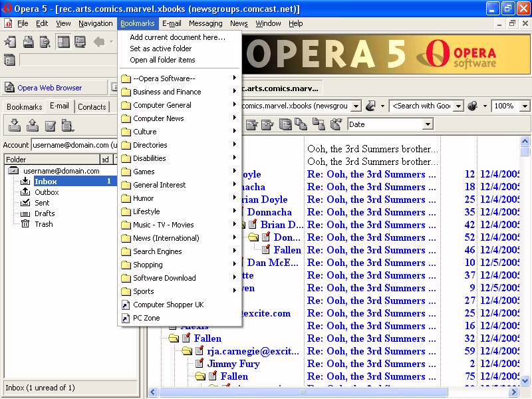Click the fifth news icon, a document tree

click(319, 124)
